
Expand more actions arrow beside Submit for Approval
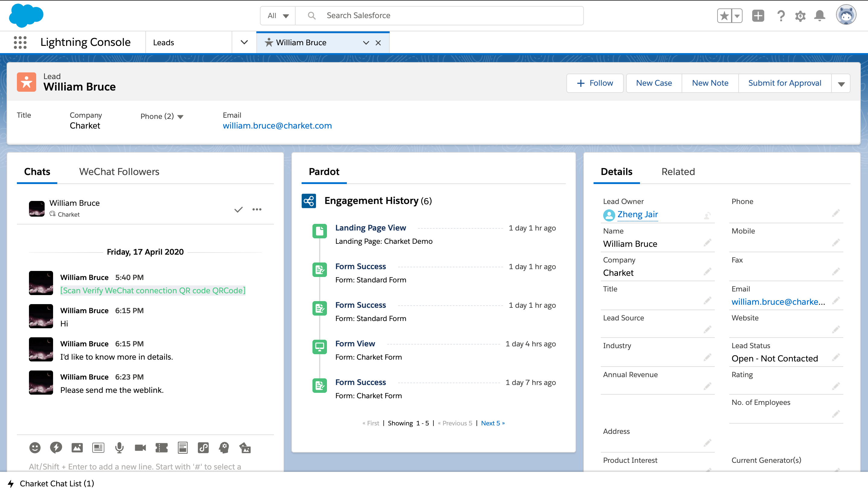841,84
